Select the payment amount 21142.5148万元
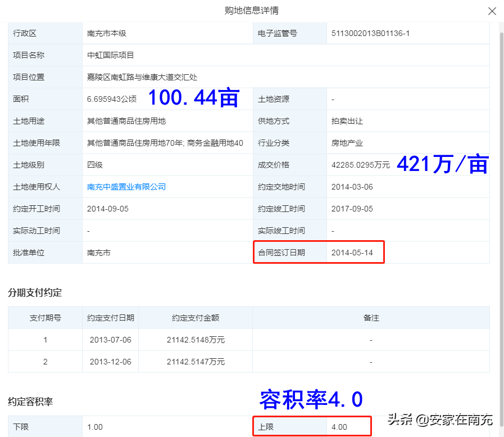 coord(196,340)
